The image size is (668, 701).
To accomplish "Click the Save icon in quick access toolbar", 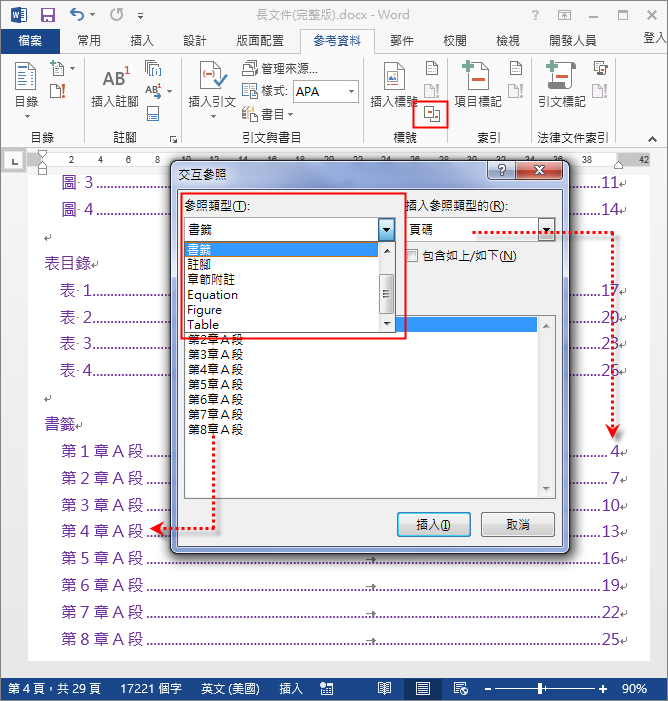I will (47, 15).
